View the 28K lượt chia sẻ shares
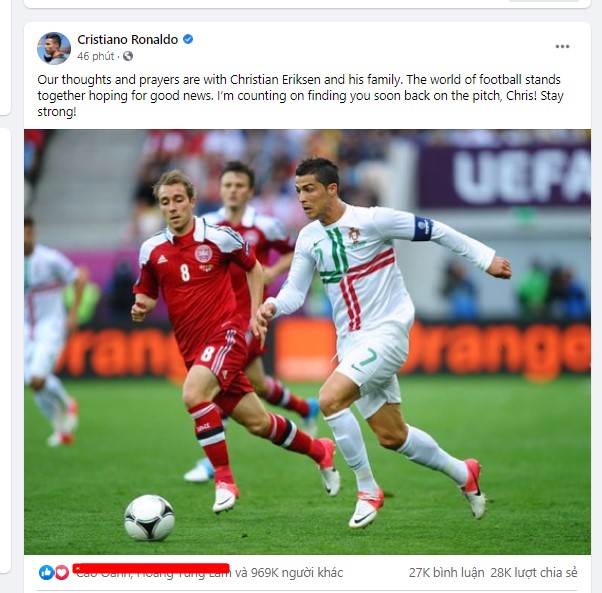602x593 pixels. [x=534, y=573]
